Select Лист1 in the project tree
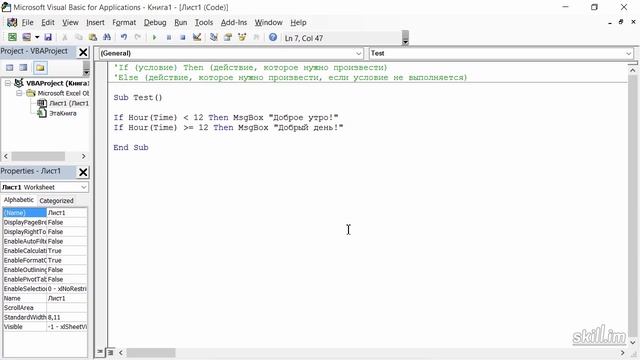640x360 pixels. (68, 103)
